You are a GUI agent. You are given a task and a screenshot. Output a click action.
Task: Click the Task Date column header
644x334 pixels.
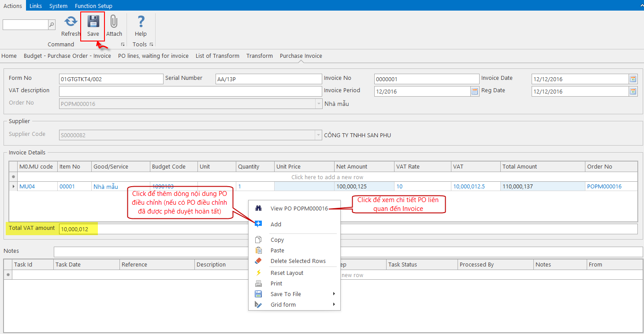point(86,265)
